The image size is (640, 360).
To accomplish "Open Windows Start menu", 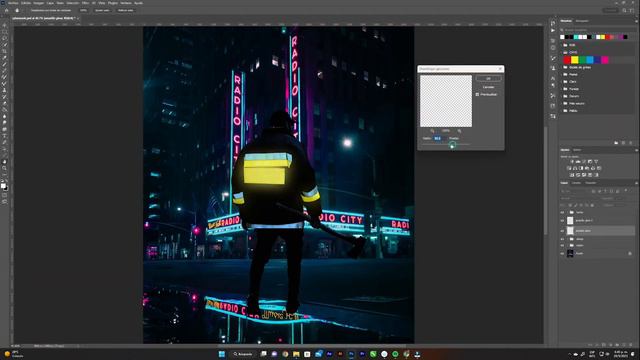I will coord(222,354).
